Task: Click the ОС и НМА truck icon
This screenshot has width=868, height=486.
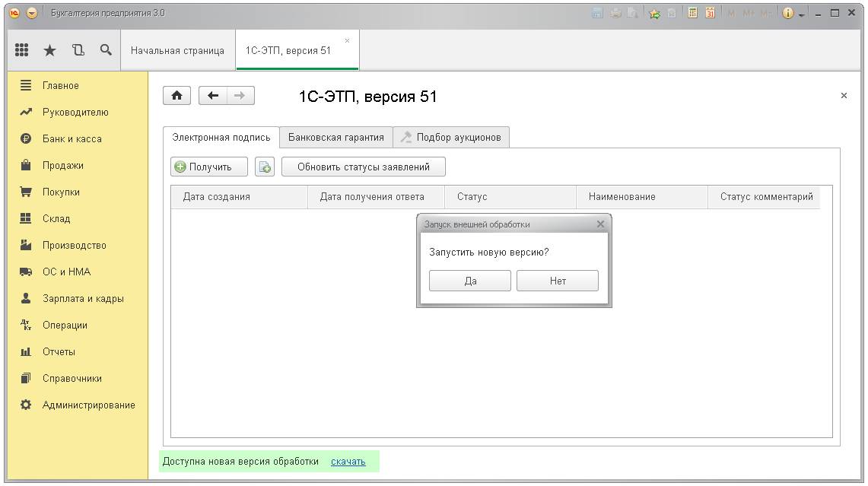Action: pos(25,272)
